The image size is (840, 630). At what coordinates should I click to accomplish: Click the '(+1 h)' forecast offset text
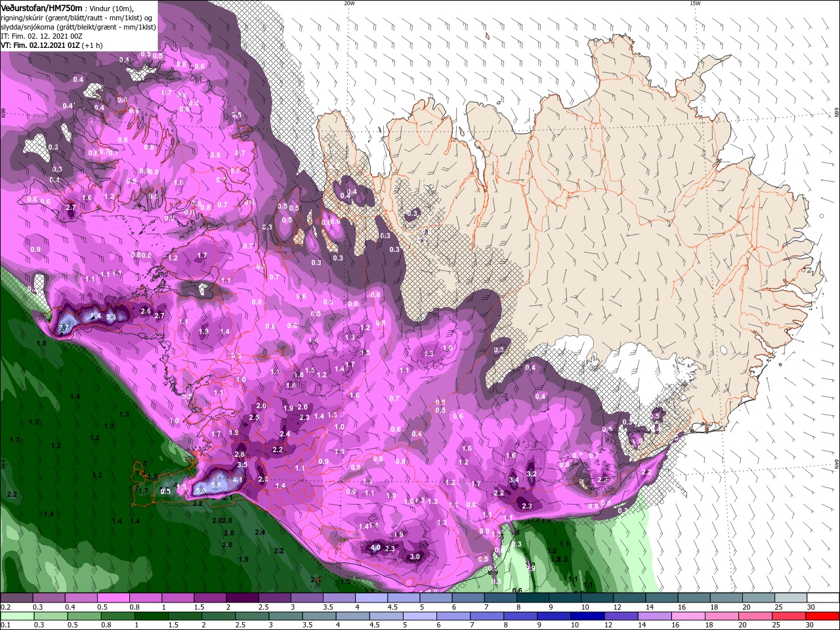[93, 45]
